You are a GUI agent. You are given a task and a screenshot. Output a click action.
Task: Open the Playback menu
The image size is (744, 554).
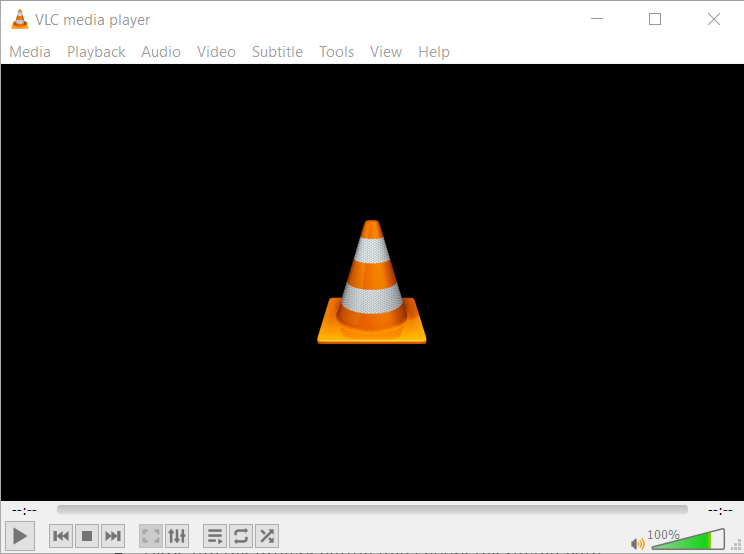coord(96,51)
